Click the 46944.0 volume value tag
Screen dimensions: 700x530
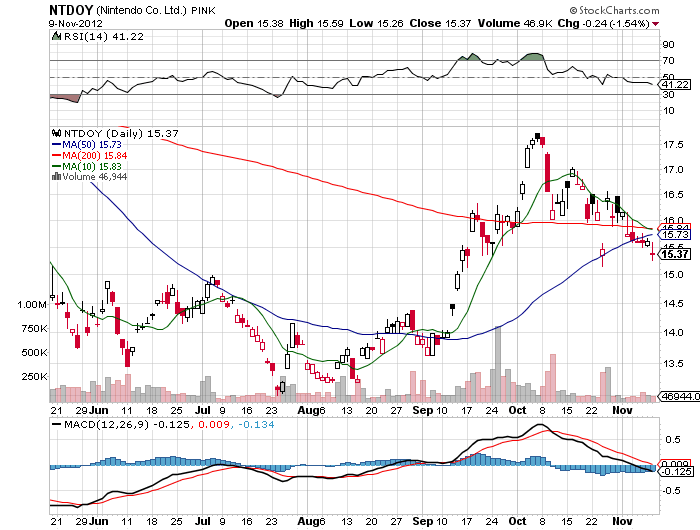tap(680, 396)
